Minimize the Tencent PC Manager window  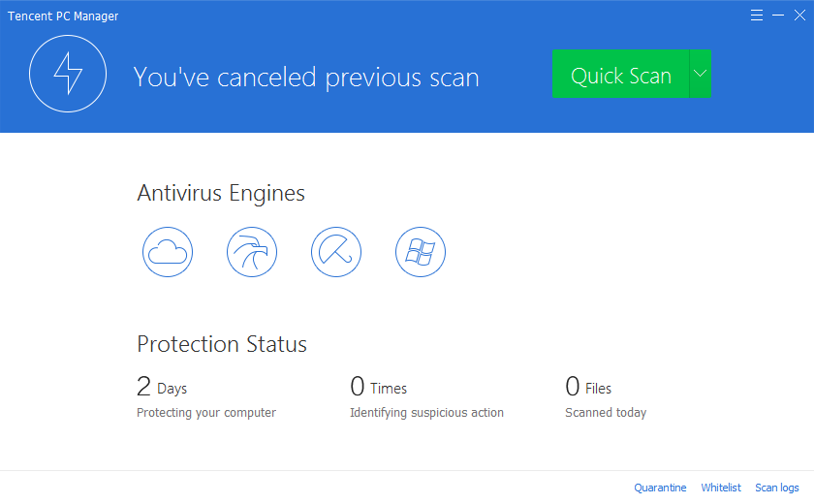778,16
